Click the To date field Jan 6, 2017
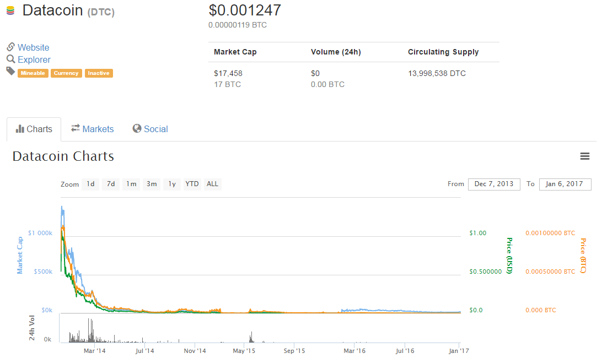The image size is (602, 364). tap(565, 184)
